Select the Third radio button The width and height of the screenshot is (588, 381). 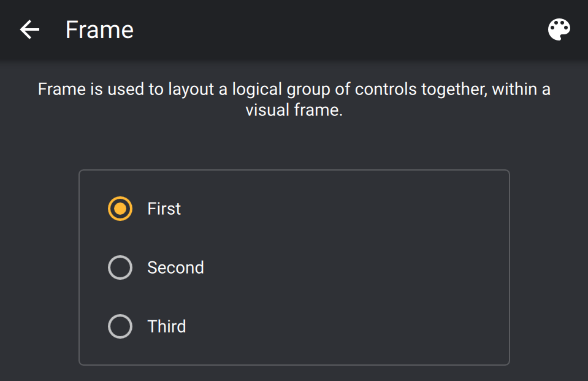[120, 326]
